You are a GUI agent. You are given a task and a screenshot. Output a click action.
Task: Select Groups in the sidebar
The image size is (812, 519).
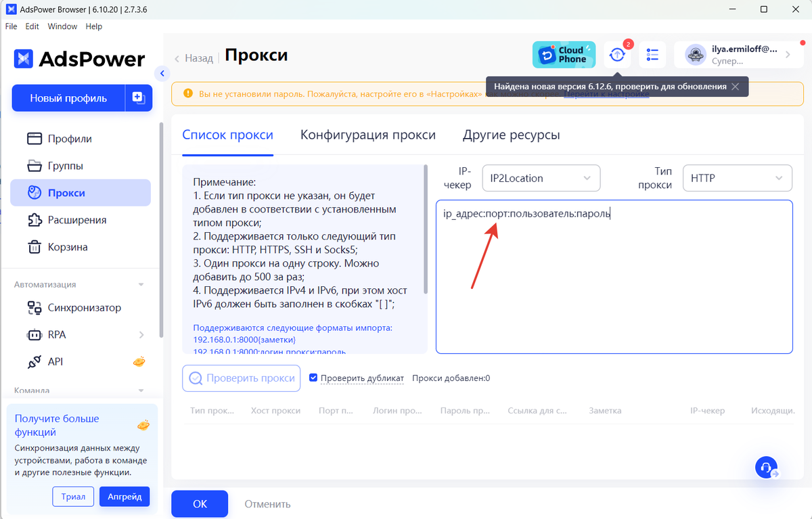pyautogui.click(x=81, y=166)
